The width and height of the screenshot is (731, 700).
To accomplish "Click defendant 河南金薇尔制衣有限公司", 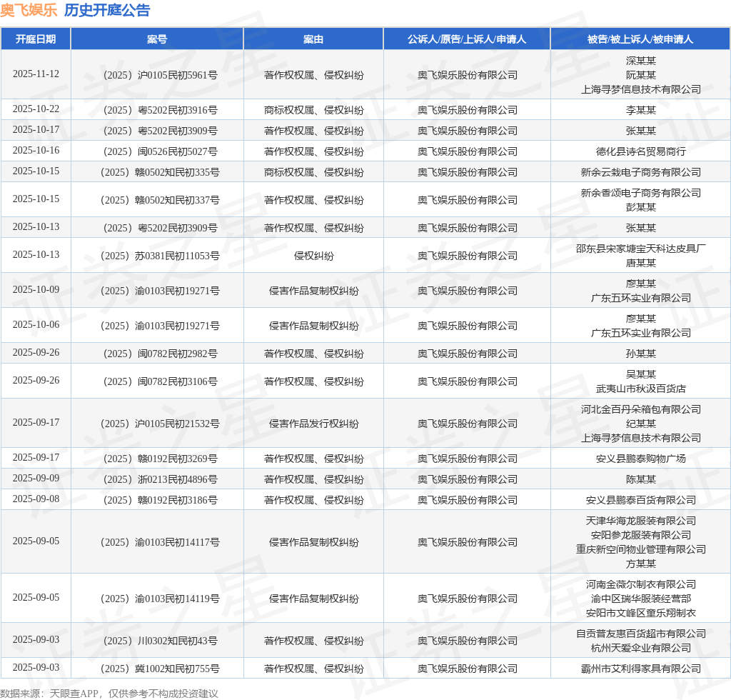I will pyautogui.click(x=640, y=584).
